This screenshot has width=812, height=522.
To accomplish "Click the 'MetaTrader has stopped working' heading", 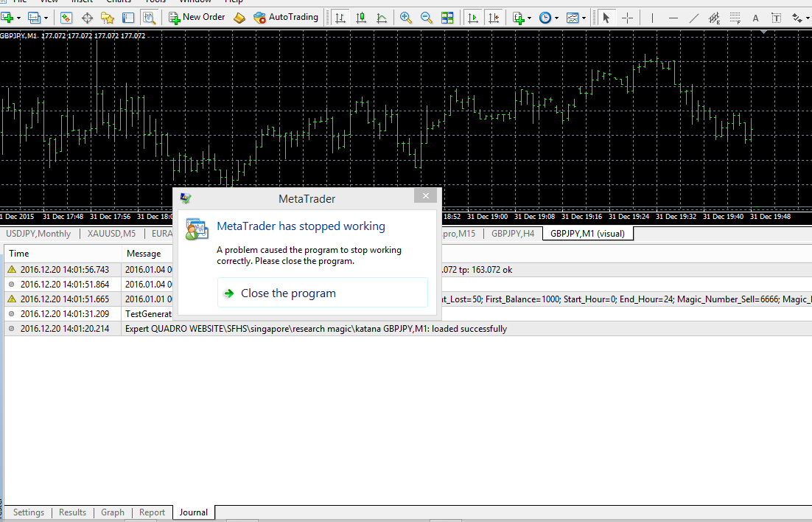I will (301, 226).
